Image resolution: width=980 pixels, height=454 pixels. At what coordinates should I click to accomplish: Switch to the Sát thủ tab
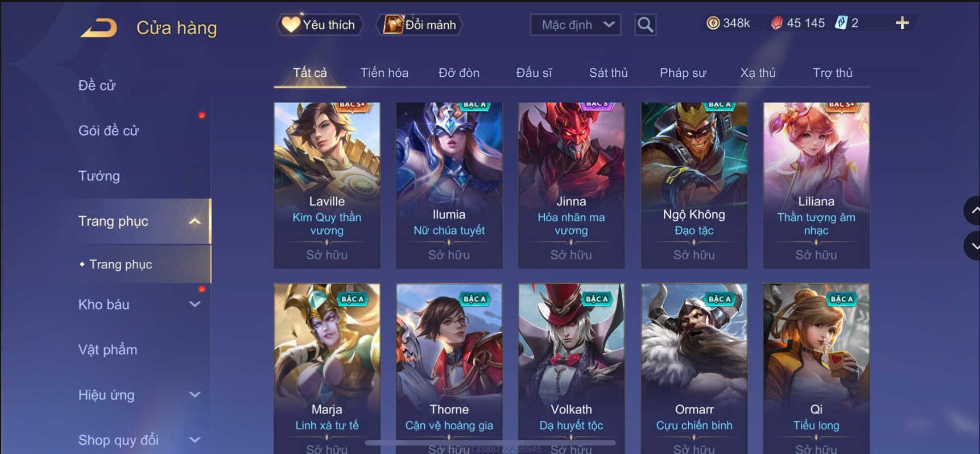608,73
